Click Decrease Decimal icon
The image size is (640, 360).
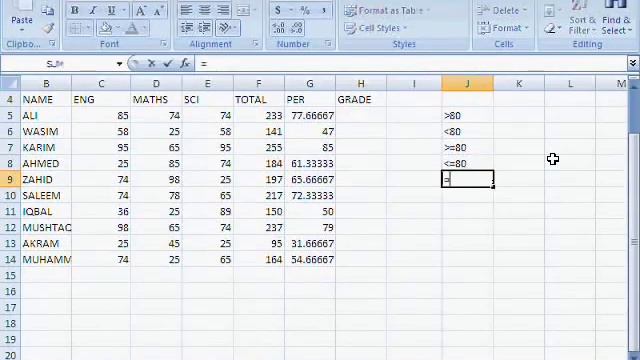coord(297,28)
